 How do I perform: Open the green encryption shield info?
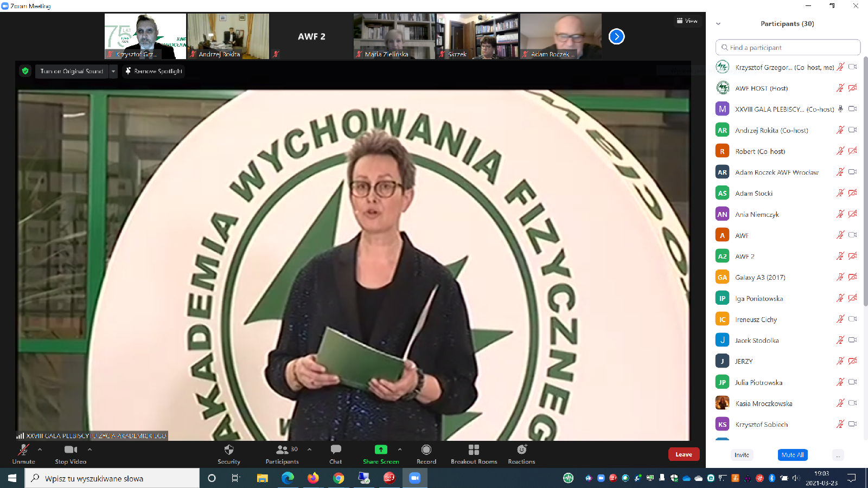[25, 71]
